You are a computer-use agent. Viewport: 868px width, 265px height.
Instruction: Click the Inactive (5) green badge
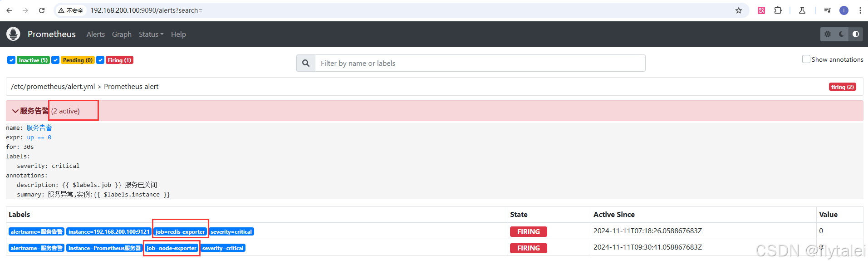(x=33, y=60)
